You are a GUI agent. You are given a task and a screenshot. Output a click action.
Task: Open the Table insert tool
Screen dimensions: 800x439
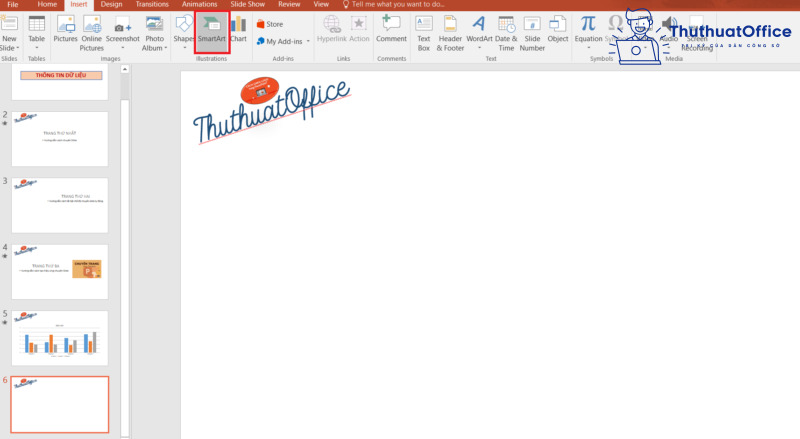[37, 30]
